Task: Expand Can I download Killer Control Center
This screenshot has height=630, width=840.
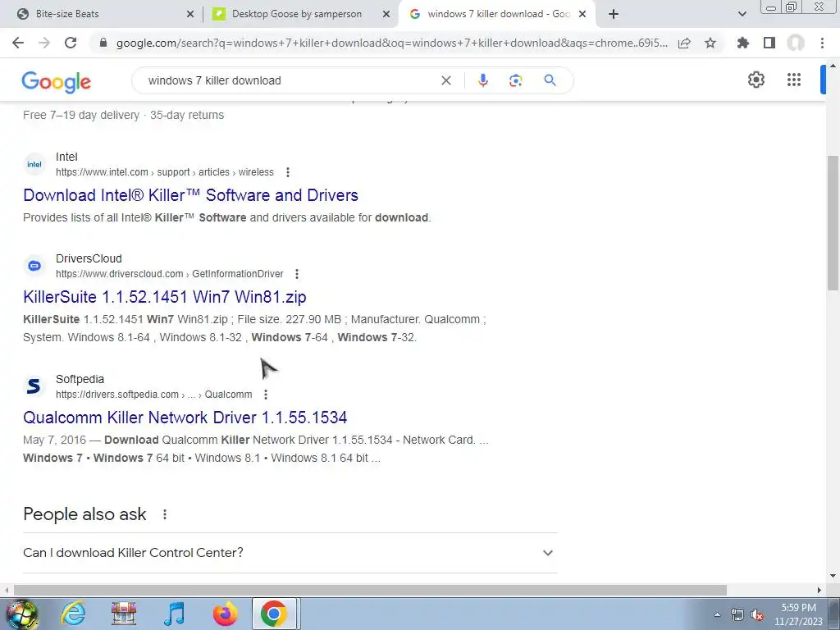Action: pyautogui.click(x=290, y=553)
